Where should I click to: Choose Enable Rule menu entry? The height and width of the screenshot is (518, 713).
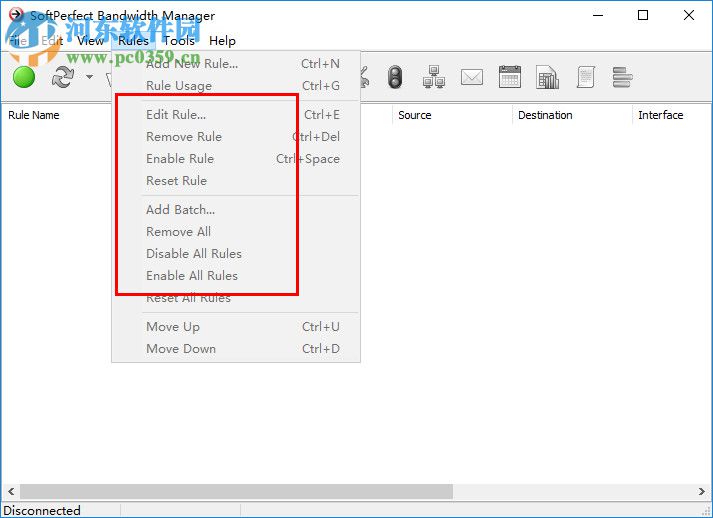tap(236, 159)
